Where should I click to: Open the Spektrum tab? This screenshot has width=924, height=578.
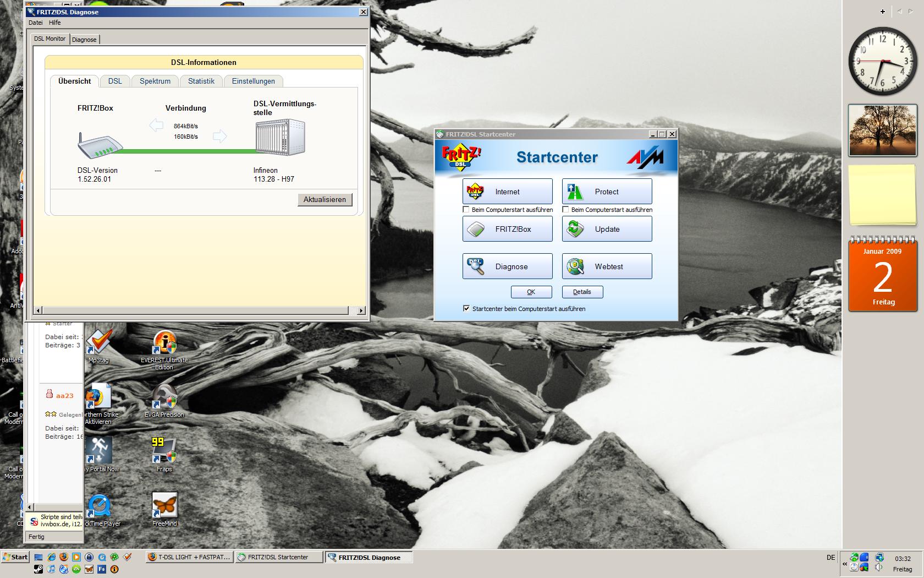(155, 81)
